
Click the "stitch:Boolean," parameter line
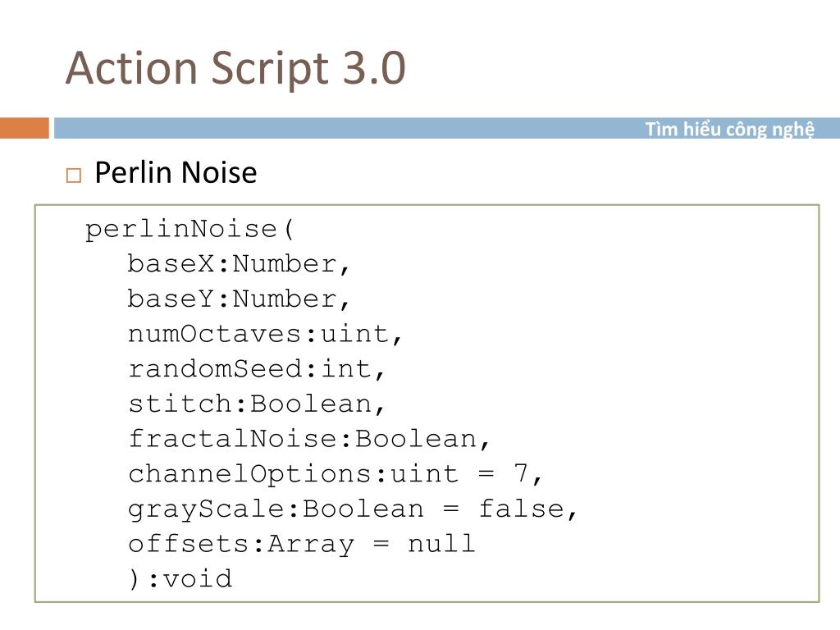click(x=257, y=404)
